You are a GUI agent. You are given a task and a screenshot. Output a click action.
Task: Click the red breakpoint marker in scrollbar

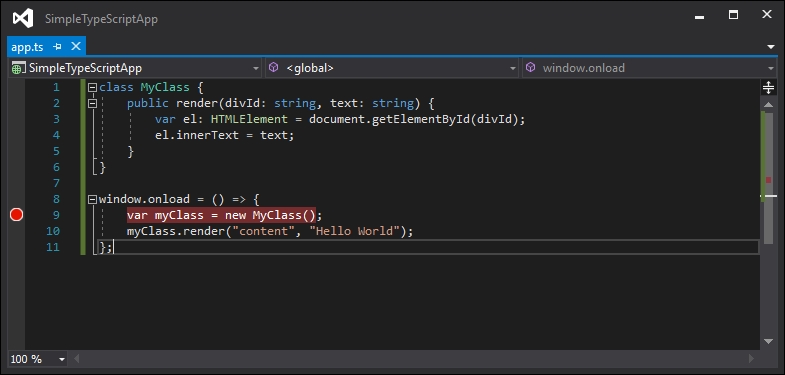(x=768, y=180)
